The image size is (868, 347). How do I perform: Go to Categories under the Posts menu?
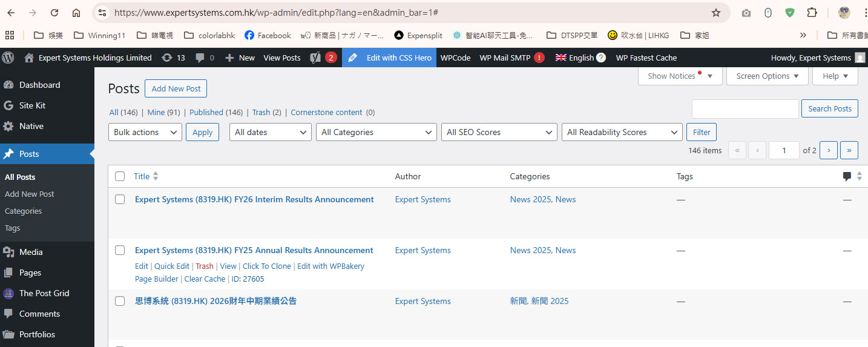[x=23, y=211]
